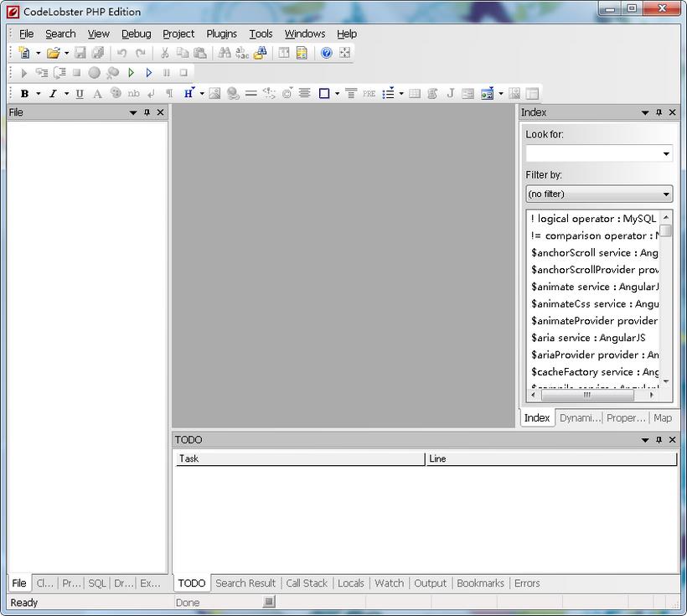Open the Tools menu
Screen dimensions: 687x616
[261, 34]
